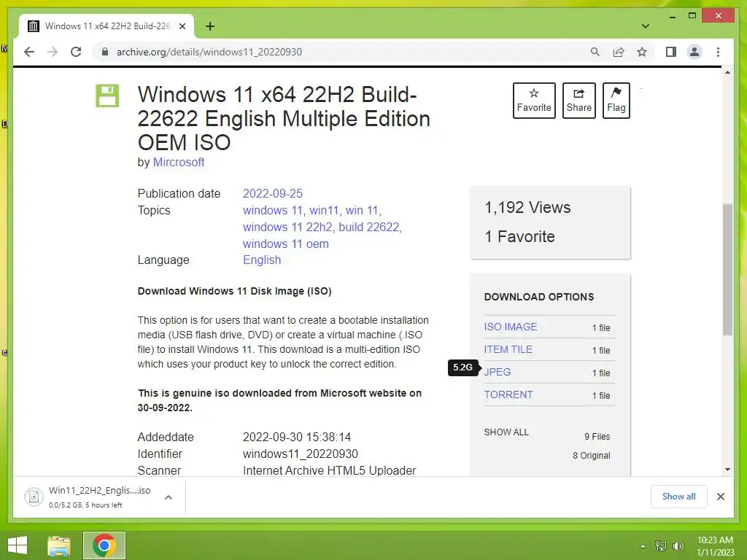Open zoom magnifier icon in address bar

click(x=595, y=52)
